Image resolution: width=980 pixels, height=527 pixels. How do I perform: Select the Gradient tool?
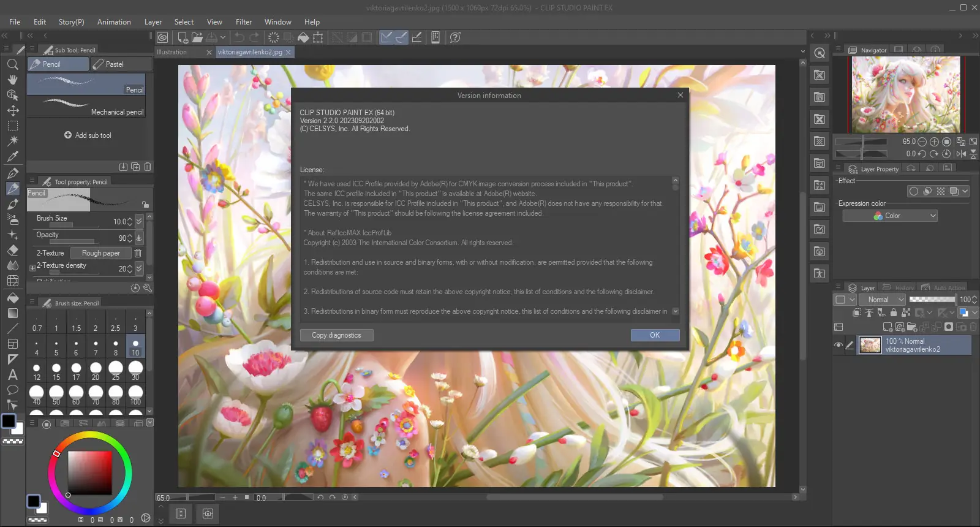[12, 313]
